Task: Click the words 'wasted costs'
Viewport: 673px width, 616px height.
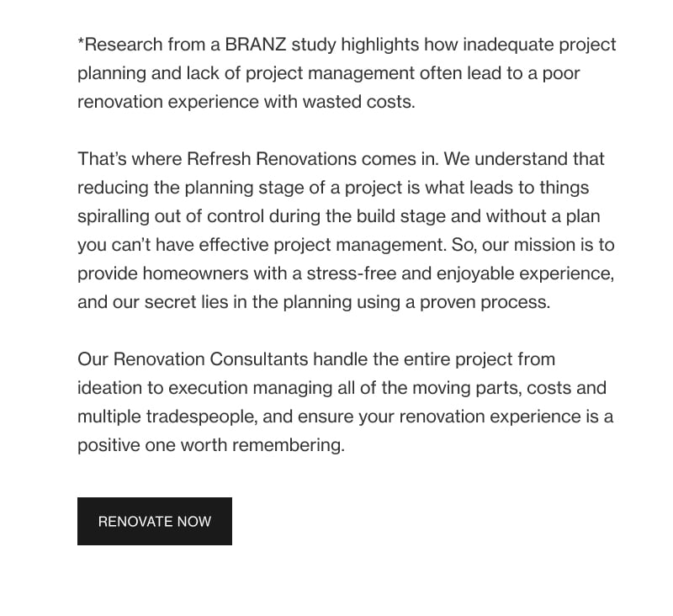Action: click(x=358, y=102)
